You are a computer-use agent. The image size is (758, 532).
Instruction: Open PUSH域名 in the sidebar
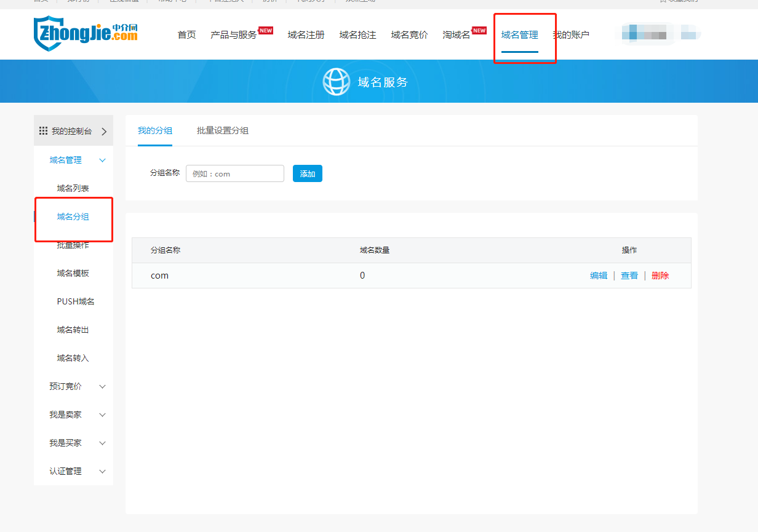click(x=75, y=301)
